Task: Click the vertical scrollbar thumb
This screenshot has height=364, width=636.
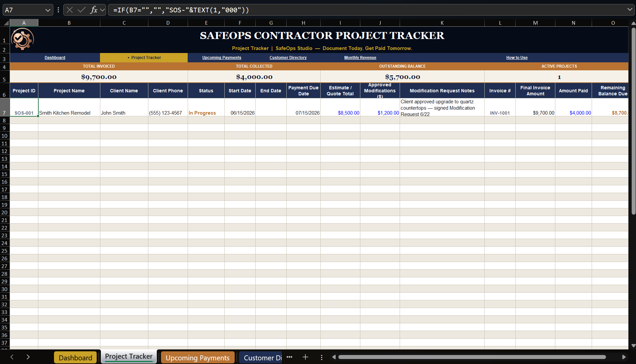Action: [x=633, y=121]
